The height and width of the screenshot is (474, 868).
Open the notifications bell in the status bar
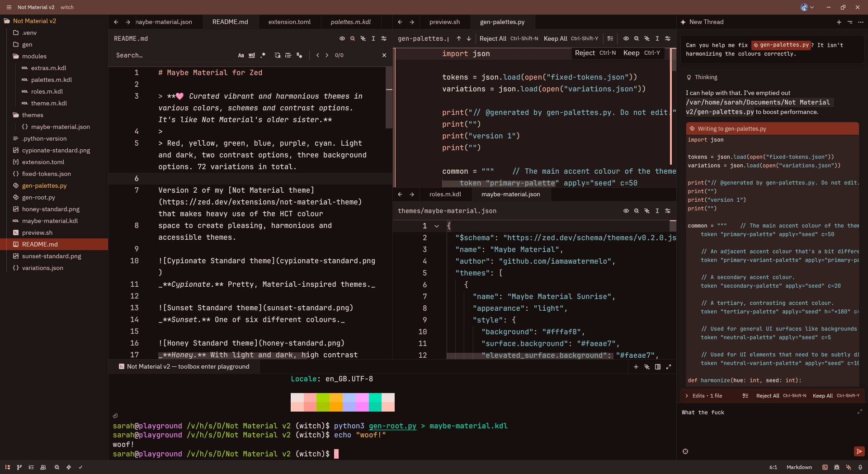(860, 467)
